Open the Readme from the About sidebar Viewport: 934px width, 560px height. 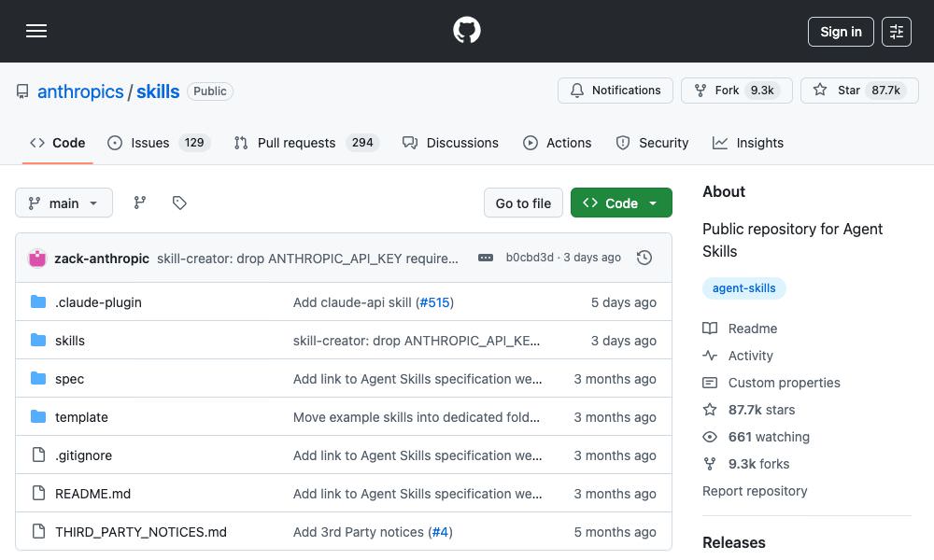753,329
